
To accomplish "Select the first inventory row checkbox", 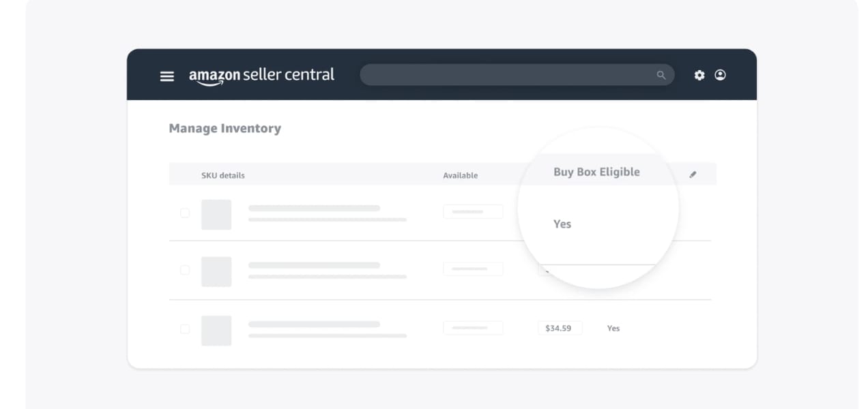I will pos(185,213).
